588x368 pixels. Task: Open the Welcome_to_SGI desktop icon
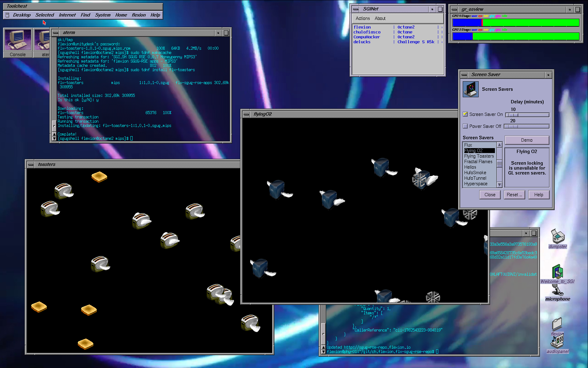coord(557,272)
